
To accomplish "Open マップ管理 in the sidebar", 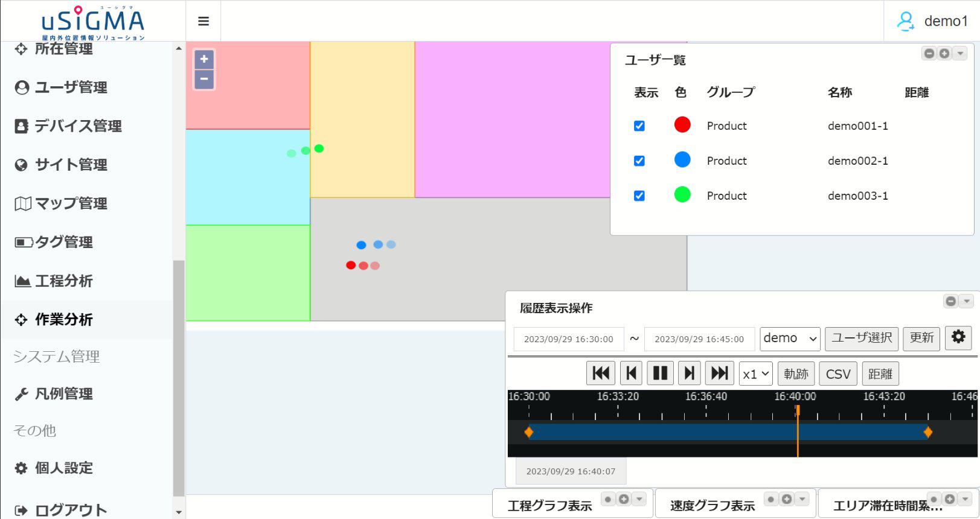I will tap(61, 203).
